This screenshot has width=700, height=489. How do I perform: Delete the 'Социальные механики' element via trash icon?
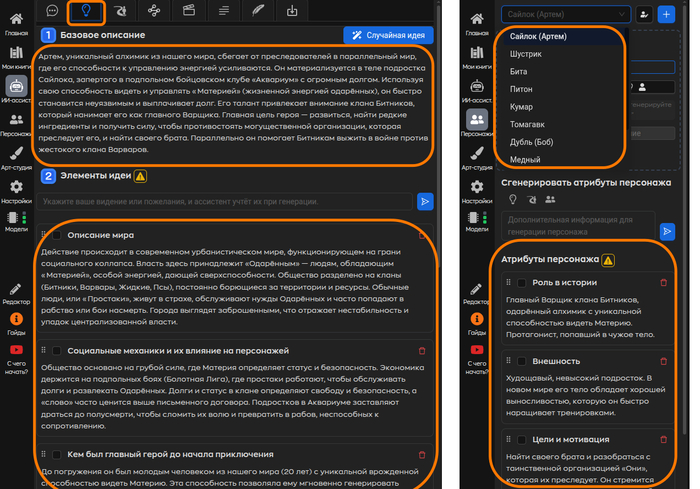tap(421, 351)
